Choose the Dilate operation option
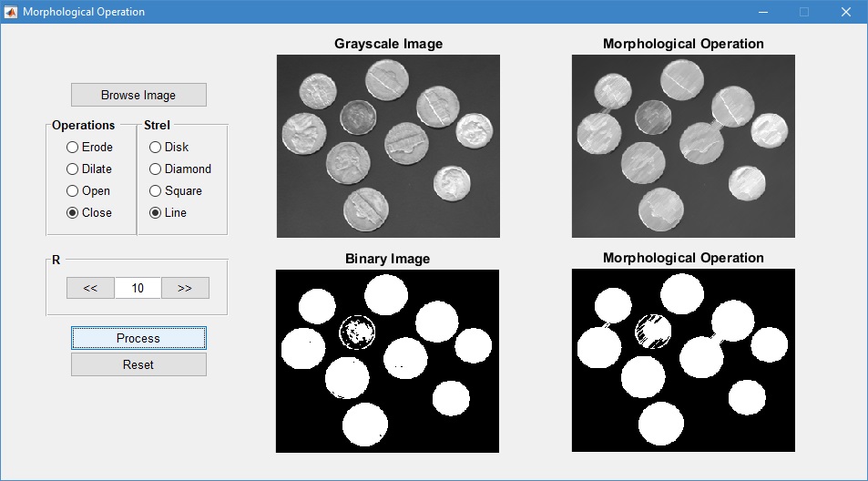 (x=73, y=169)
